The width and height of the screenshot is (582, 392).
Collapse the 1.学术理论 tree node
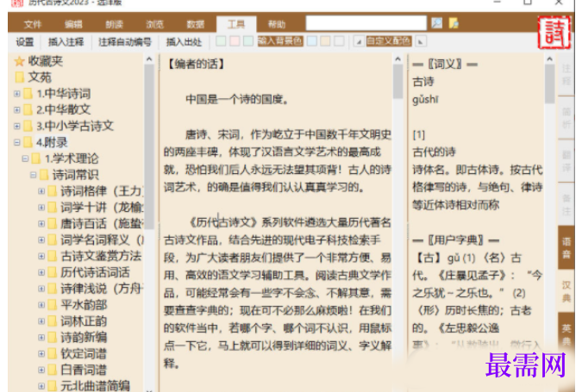[x=25, y=159]
